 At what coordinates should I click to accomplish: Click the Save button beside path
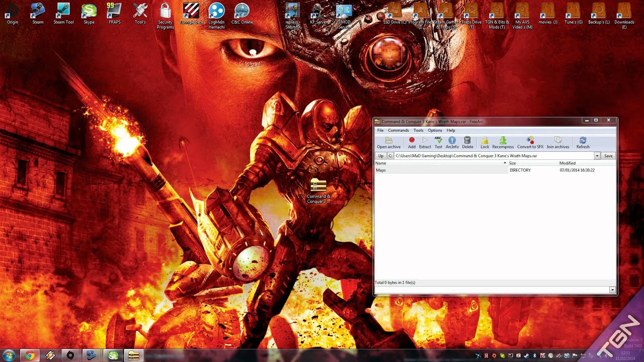[608, 156]
